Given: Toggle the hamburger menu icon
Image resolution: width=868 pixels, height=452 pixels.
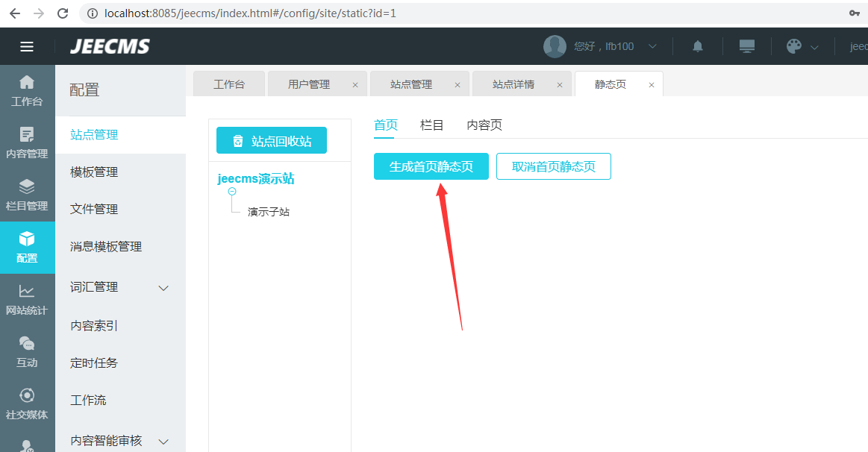Looking at the screenshot, I should (27, 46).
